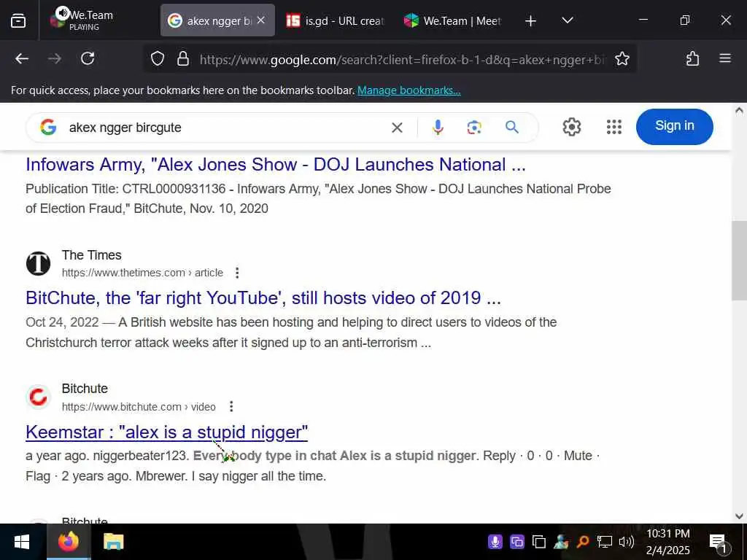The width and height of the screenshot is (747, 560).
Task: Open the Keemstar video result title
Action: 167,432
